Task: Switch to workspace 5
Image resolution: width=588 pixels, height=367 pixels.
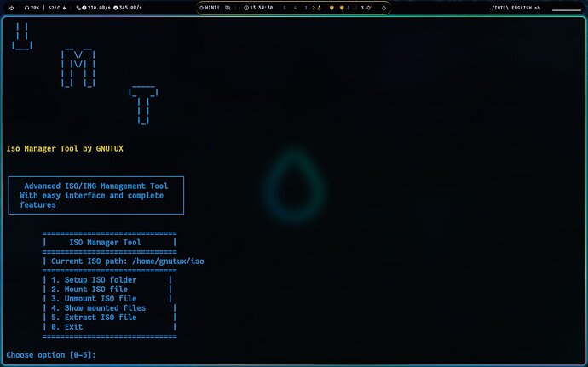Action: 285,8
